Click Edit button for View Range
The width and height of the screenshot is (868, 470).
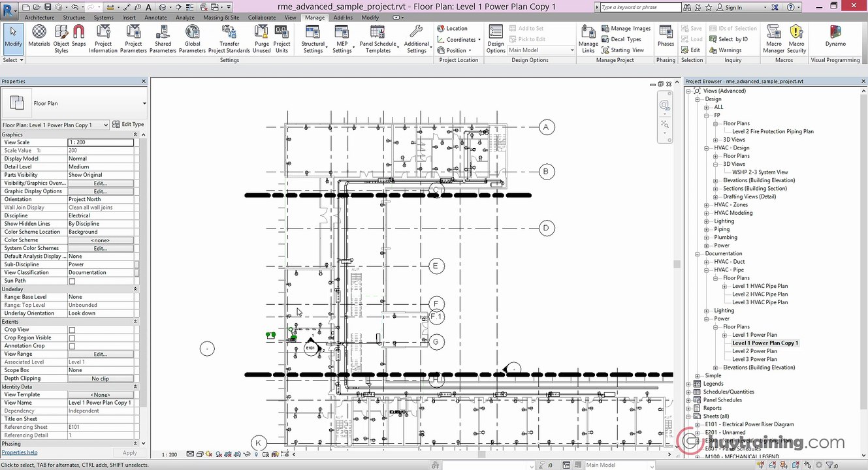tap(101, 354)
